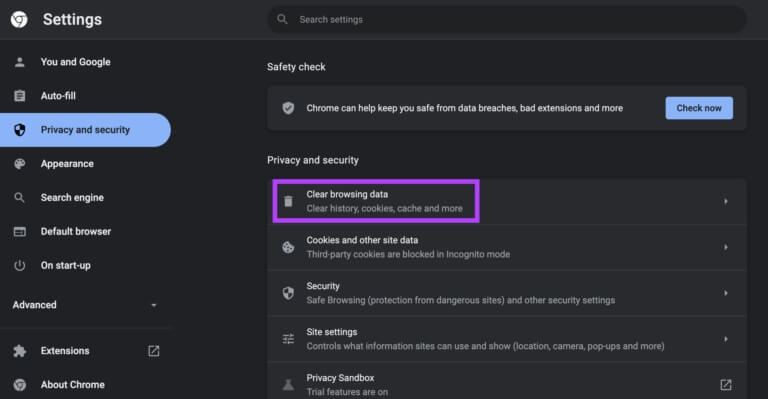Click the cookie icon in Cookies row
This screenshot has width=768, height=399.
(x=288, y=247)
